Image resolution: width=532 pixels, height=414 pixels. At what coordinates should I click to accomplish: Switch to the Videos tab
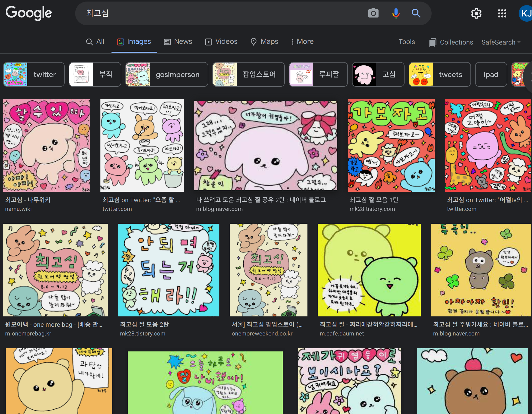click(x=221, y=41)
